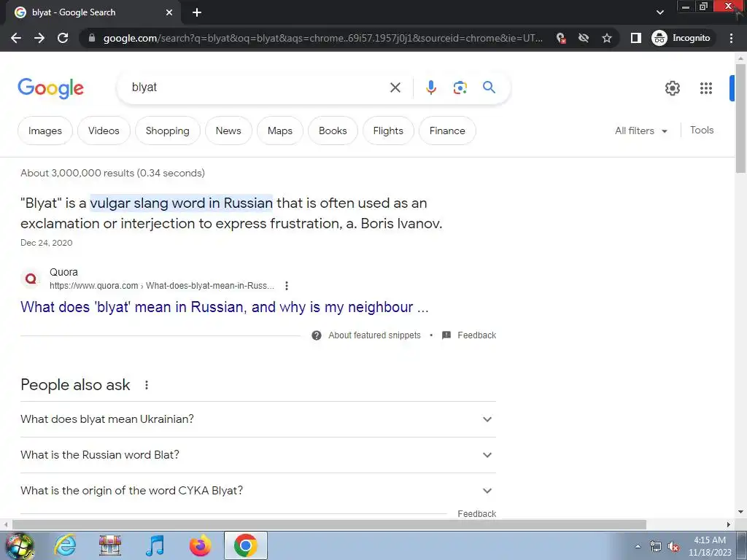Screen dimensions: 747x560
Task: Go back using the browser back arrow
Action: coord(16,38)
